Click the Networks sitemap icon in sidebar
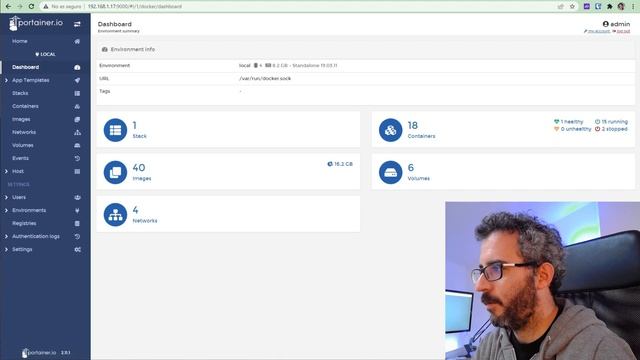Image resolution: width=640 pixels, height=360 pixels. (77, 133)
